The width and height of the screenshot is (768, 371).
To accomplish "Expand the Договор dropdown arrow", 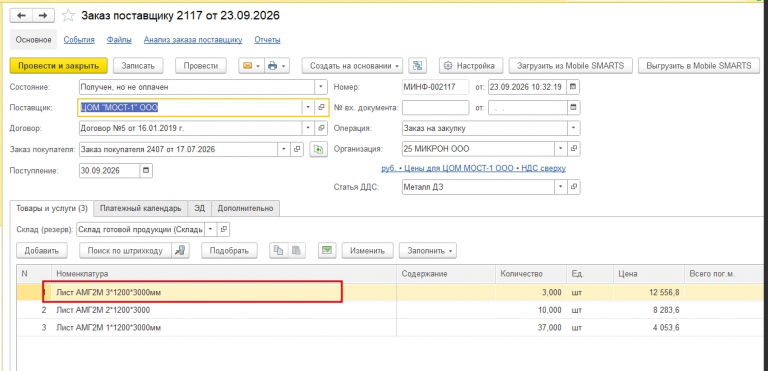I will tap(308, 128).
